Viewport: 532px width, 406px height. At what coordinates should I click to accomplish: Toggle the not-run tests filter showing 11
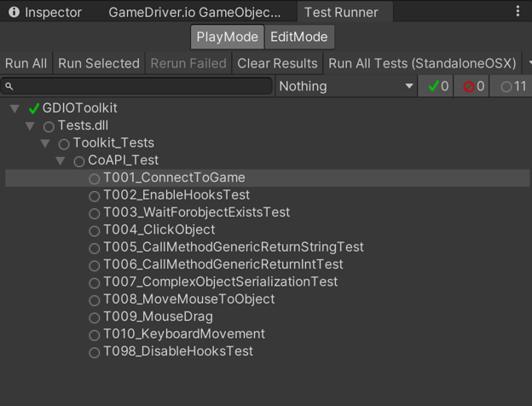(x=512, y=86)
